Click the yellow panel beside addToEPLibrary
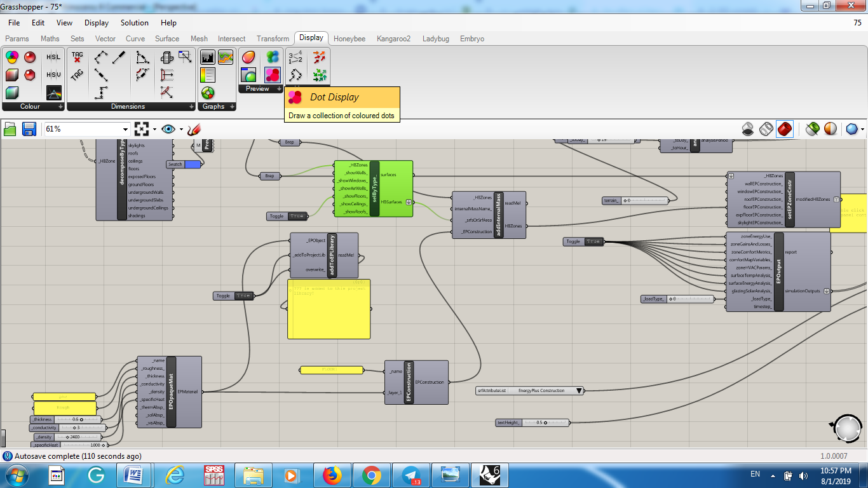The image size is (868, 488). pyautogui.click(x=329, y=309)
